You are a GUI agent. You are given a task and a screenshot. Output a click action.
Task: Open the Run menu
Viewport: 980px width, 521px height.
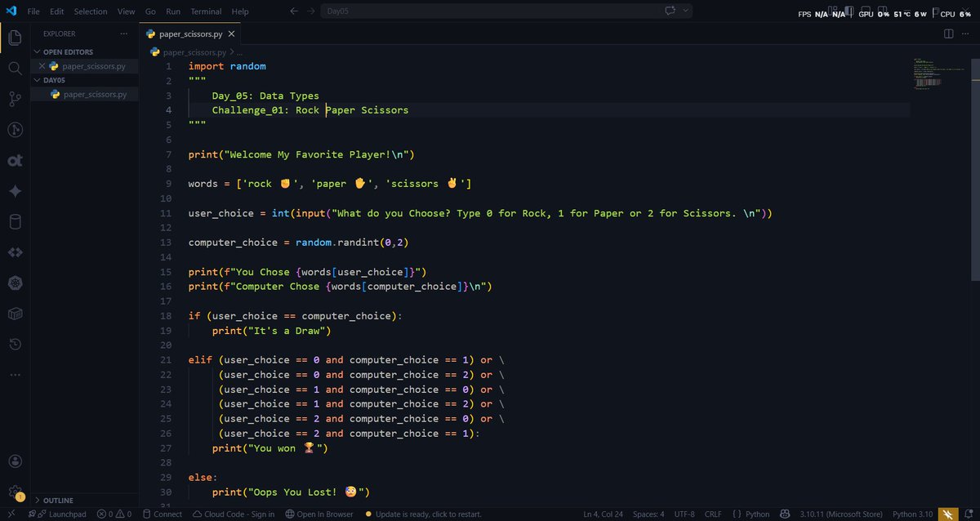point(173,11)
